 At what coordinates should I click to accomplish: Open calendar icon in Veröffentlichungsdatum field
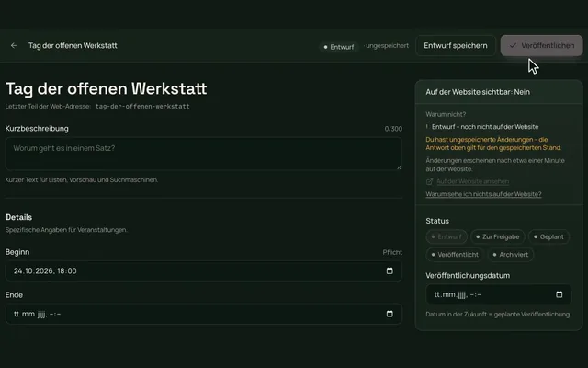(560, 294)
